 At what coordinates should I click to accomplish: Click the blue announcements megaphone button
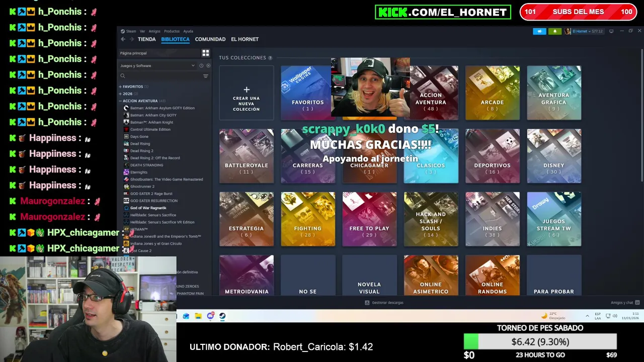point(539,31)
